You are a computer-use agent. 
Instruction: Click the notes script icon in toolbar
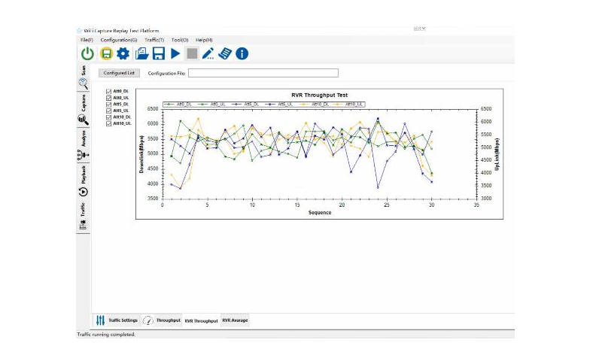(225, 53)
